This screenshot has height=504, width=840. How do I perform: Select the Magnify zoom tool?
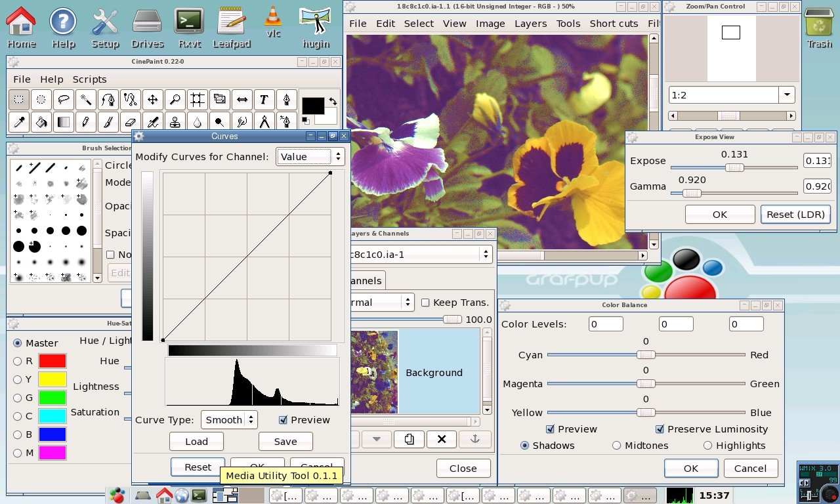click(175, 100)
